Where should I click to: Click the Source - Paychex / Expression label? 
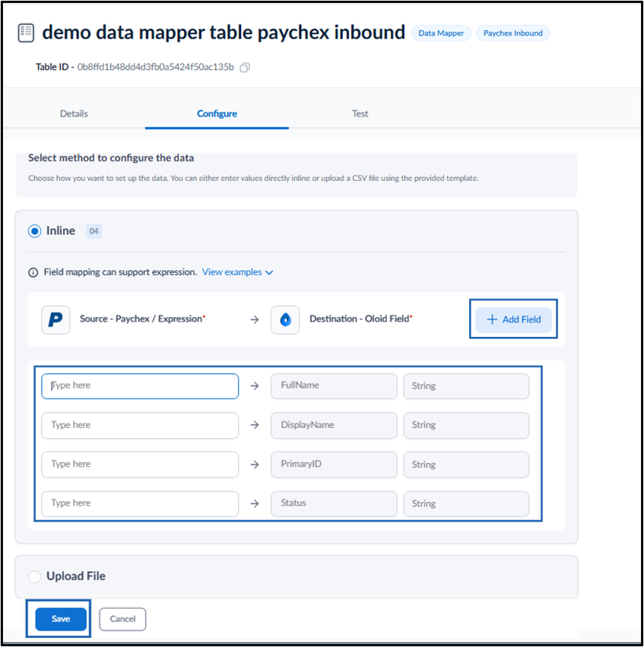tap(142, 319)
